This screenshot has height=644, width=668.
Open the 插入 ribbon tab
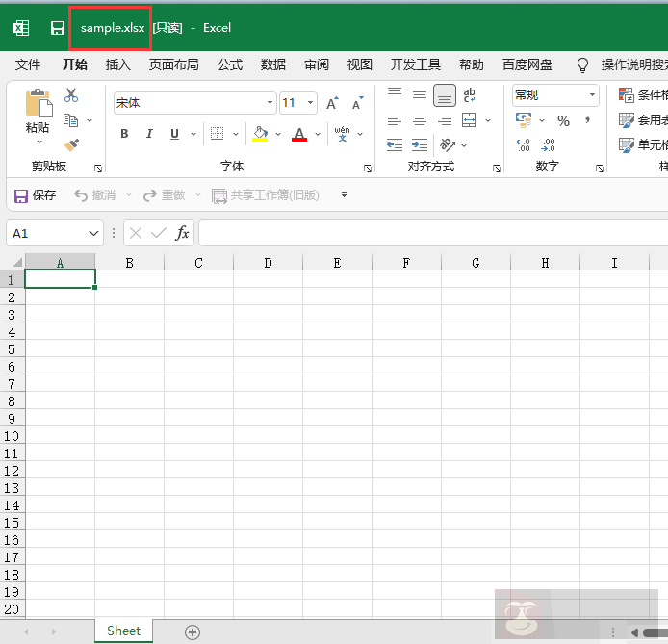(118, 64)
